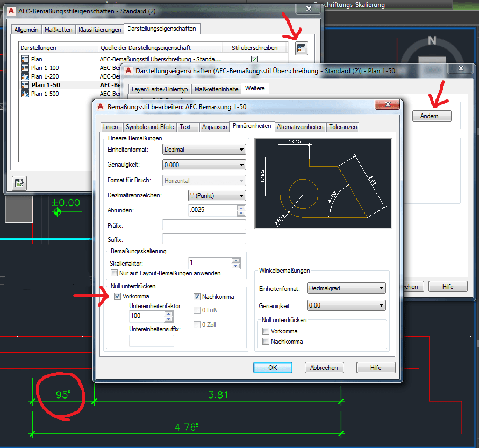Toggle Vorkomma under linear Null unterdrücken
The height and width of the screenshot is (448, 479).
tap(117, 296)
